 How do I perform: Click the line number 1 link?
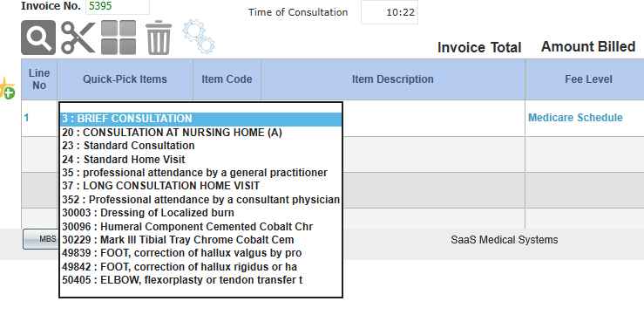[26, 119]
